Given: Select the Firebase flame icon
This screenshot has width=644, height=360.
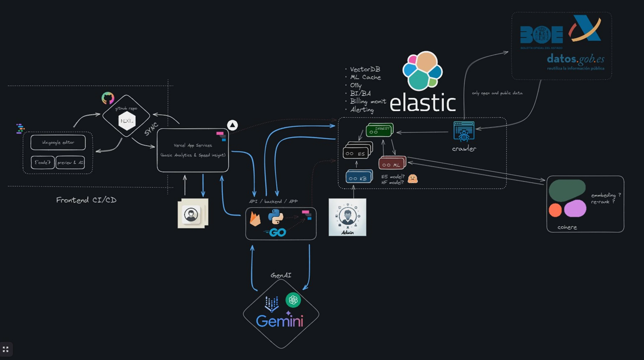Looking at the screenshot, I should pyautogui.click(x=255, y=219).
